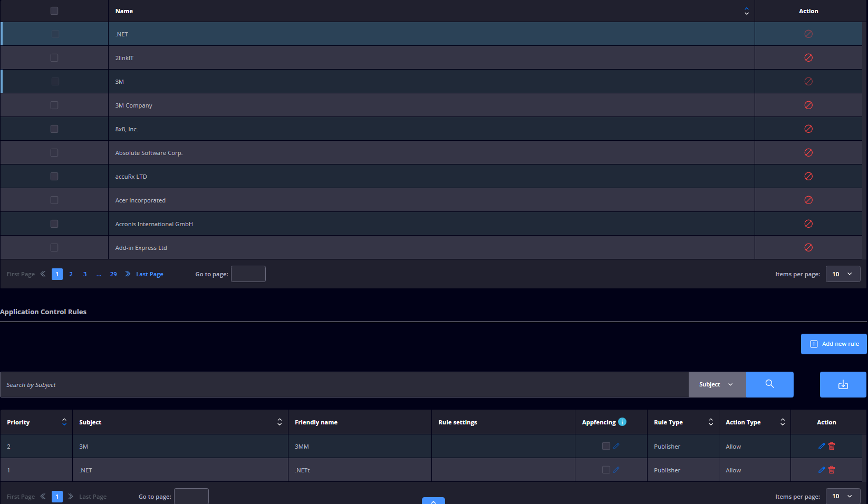Block Absolute Software Corp. publisher
The height and width of the screenshot is (504, 868).
click(808, 152)
